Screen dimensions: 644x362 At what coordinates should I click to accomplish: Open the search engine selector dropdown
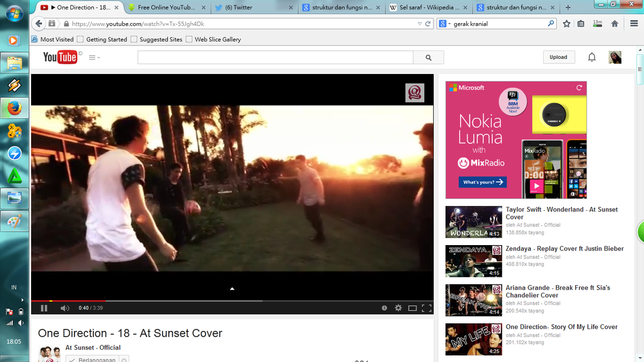pos(444,24)
